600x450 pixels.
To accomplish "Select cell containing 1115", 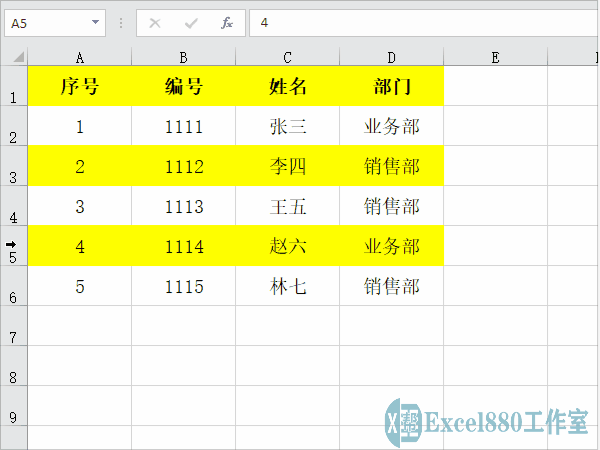I will coord(184,286).
